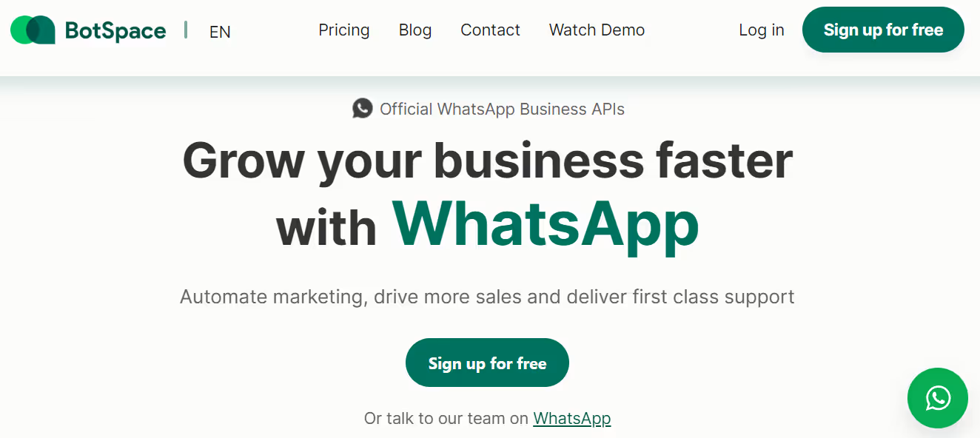Click the vertical divider beside the EN selector

tap(186, 30)
